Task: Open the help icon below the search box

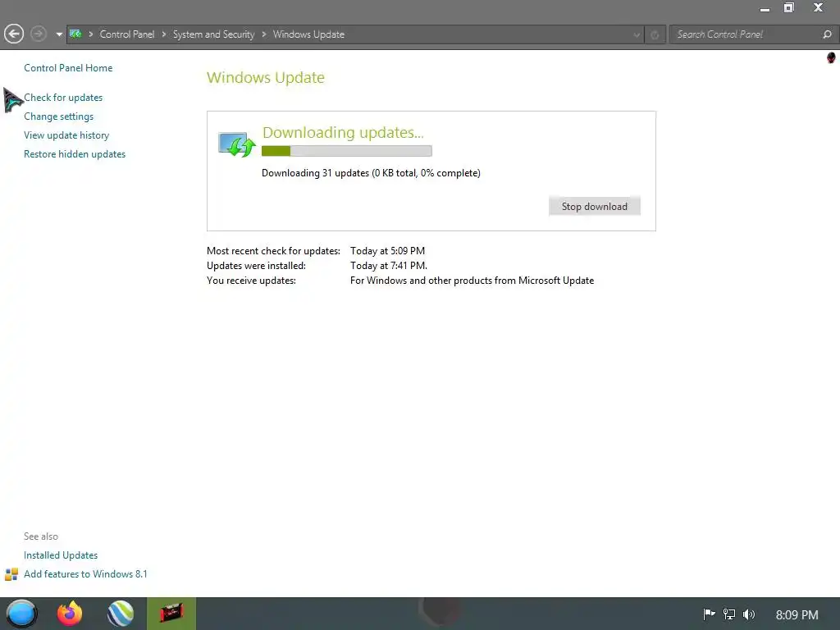Action: click(x=831, y=57)
